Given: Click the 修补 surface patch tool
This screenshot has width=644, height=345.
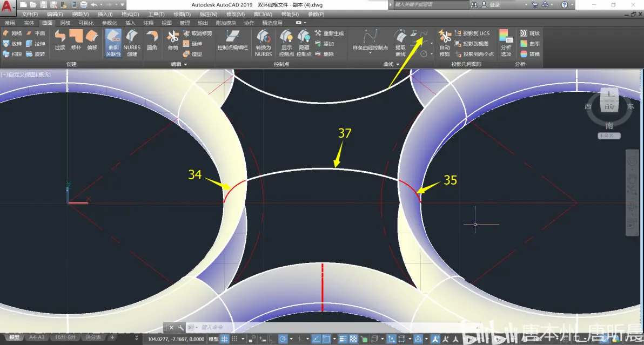Looking at the screenshot, I should pyautogui.click(x=76, y=40).
